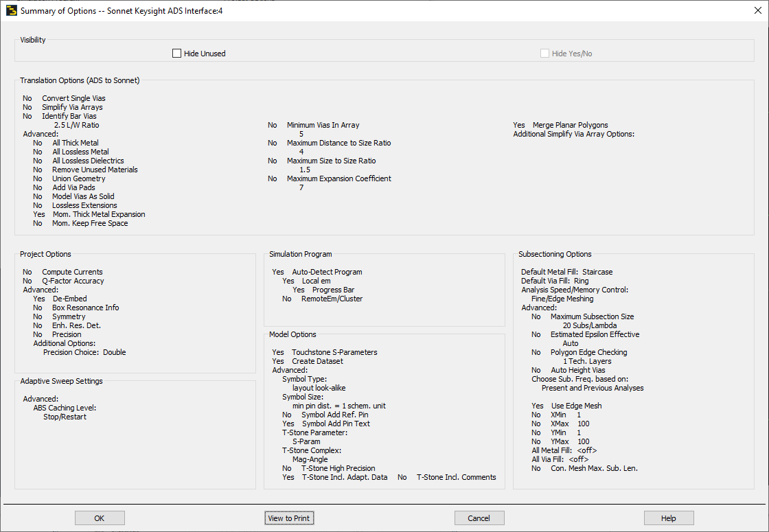769x532 pixels.
Task: Click the 'Merge Planar Polygons' line
Action: tap(571, 125)
